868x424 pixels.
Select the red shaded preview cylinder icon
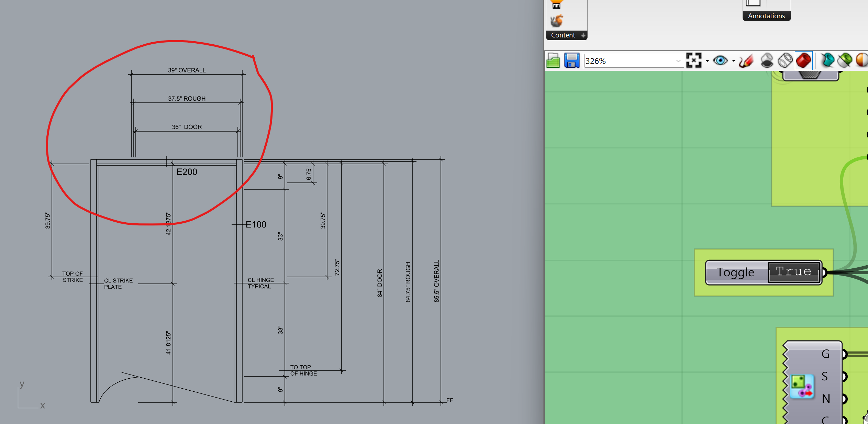click(804, 60)
